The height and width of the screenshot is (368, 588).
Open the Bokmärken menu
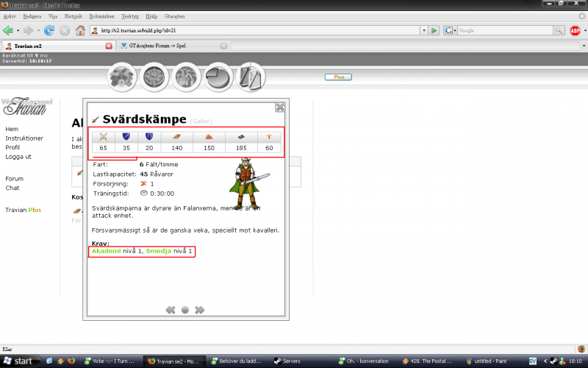click(101, 16)
